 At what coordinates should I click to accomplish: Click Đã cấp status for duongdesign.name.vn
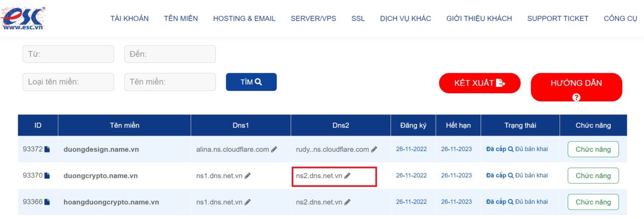[496, 149]
